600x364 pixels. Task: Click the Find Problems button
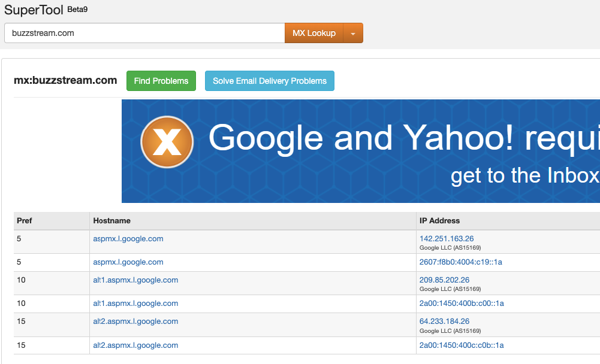point(161,81)
